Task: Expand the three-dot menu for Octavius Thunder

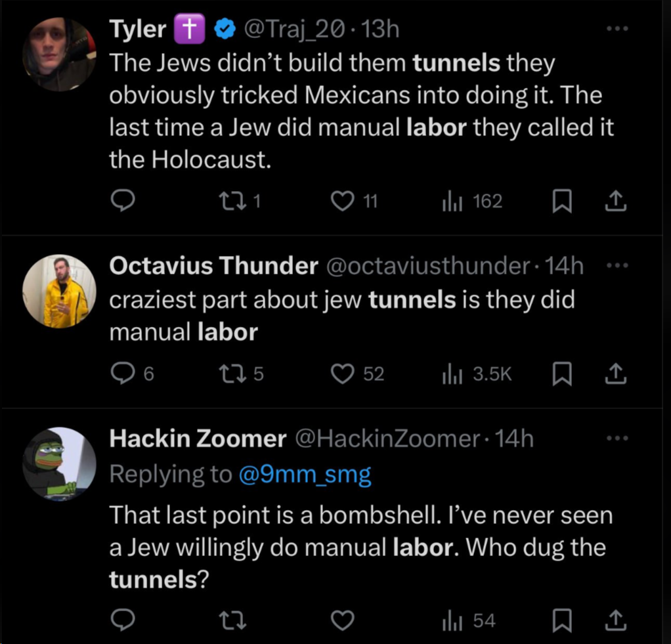Action: (617, 265)
